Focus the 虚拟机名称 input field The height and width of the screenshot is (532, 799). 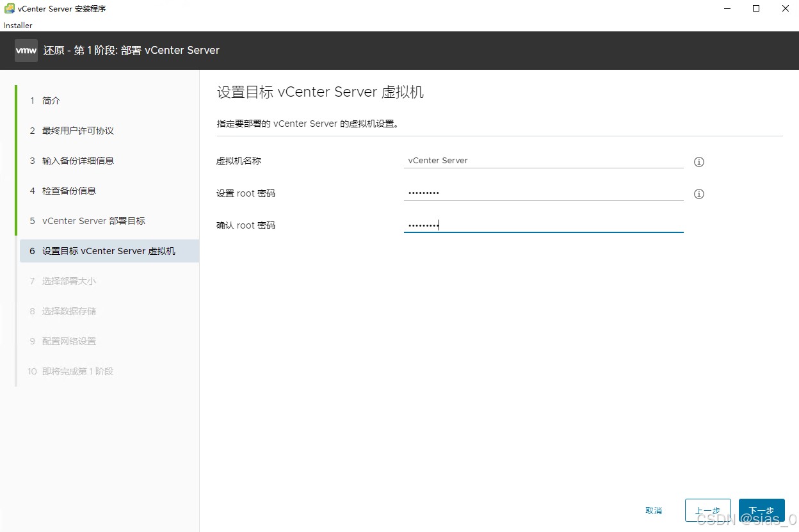pyautogui.click(x=544, y=161)
